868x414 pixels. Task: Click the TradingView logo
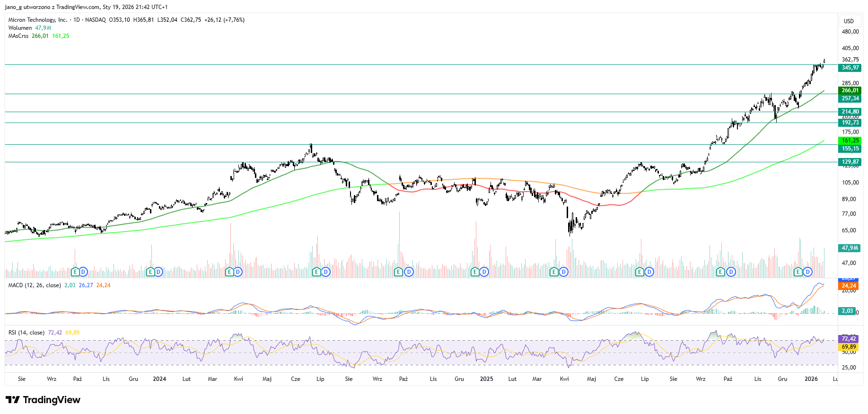[43, 400]
